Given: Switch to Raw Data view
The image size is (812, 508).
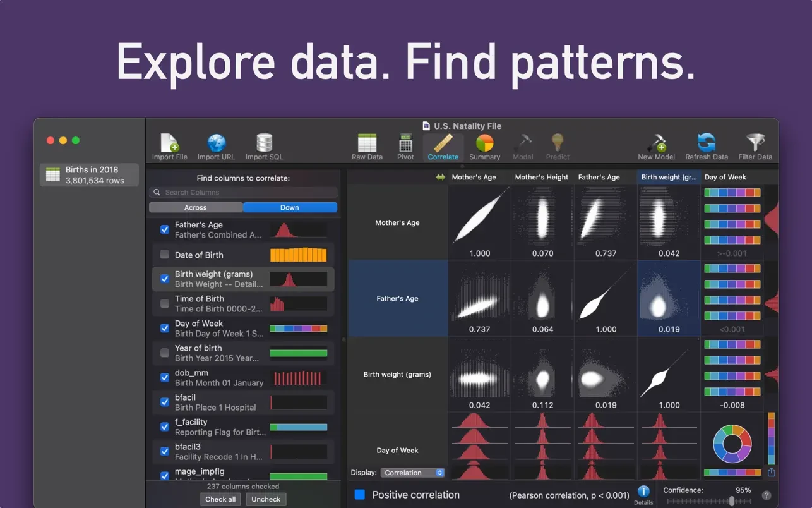Looking at the screenshot, I should pos(367,147).
